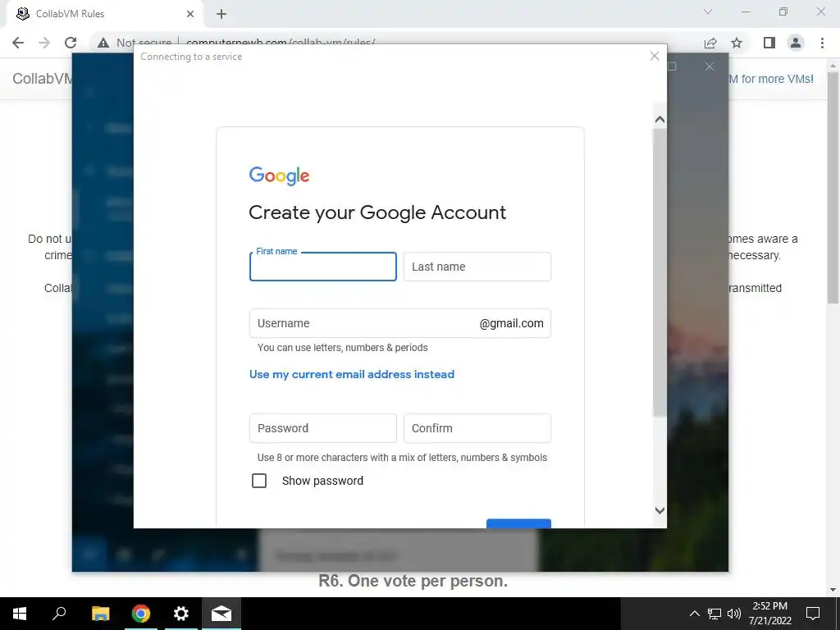The image size is (840, 630).
Task: Reload the CollabVM Rules page
Action: click(71, 43)
